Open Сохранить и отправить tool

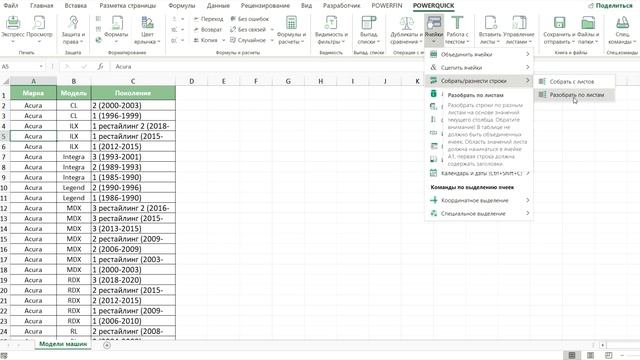[x=559, y=29]
